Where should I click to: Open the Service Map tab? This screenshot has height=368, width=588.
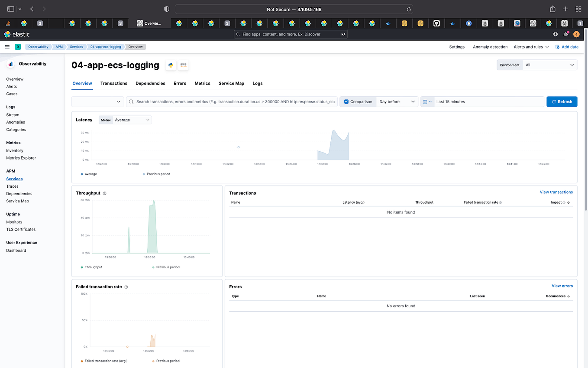(x=231, y=83)
